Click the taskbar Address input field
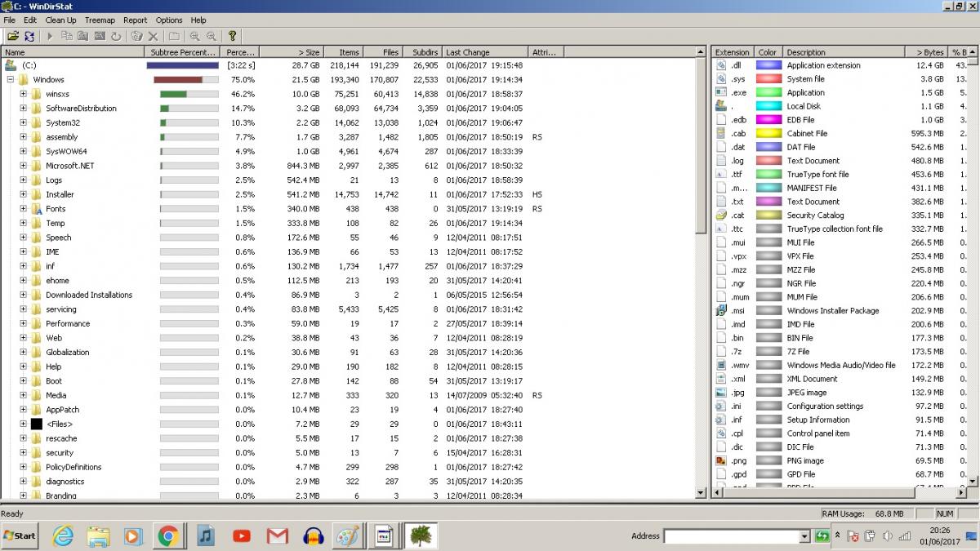Image resolution: width=980 pixels, height=551 pixels. tap(732, 536)
